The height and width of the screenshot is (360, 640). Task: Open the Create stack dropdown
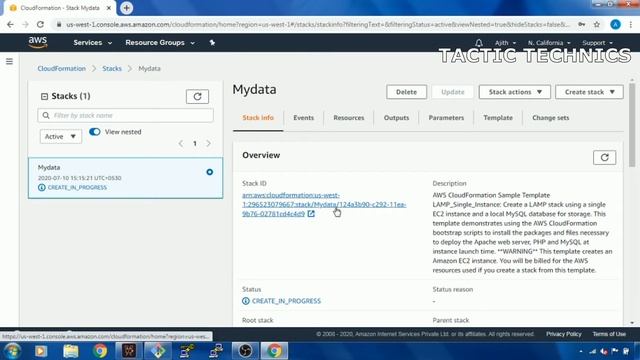point(589,92)
